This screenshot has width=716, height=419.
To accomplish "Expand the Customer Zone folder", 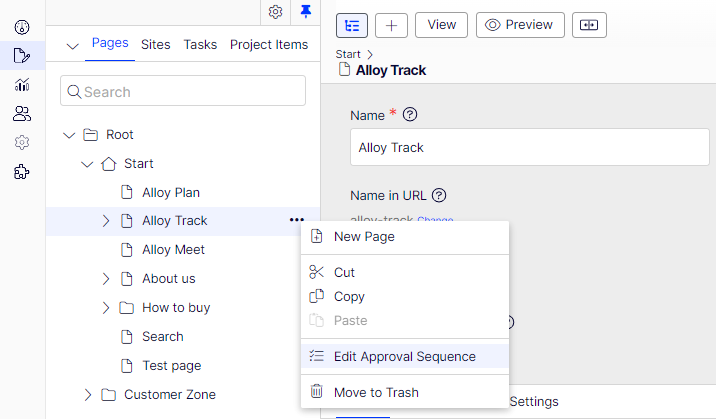I will 88,395.
